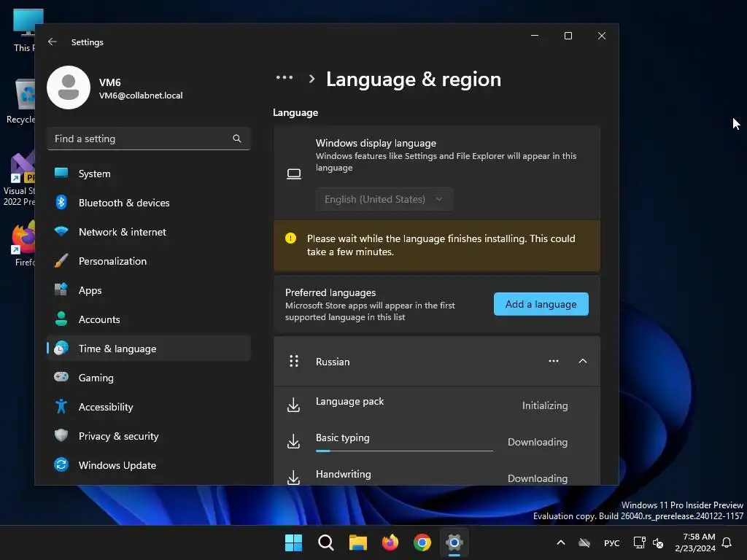
Task: Click the Apps icon in sidebar
Action: click(x=61, y=290)
